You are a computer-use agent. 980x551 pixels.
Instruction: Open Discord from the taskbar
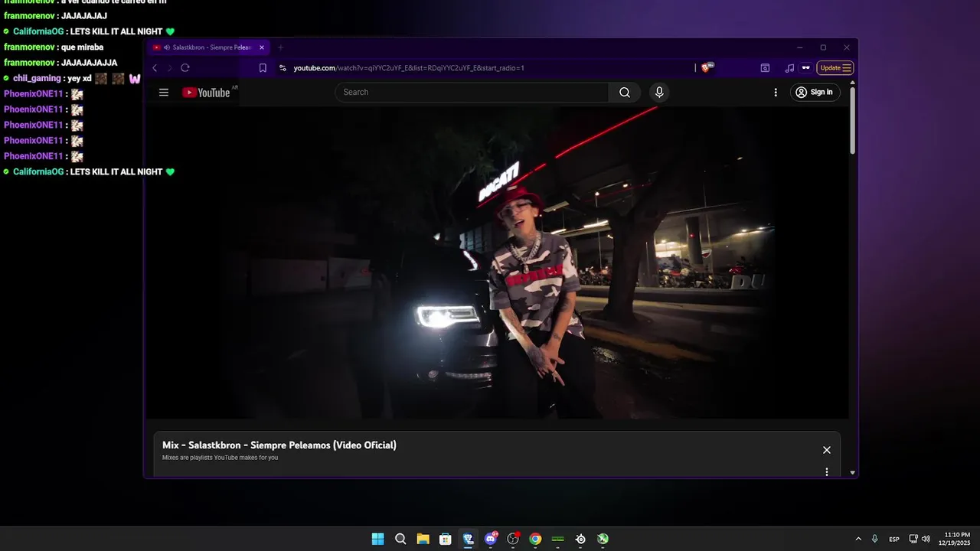pyautogui.click(x=491, y=539)
